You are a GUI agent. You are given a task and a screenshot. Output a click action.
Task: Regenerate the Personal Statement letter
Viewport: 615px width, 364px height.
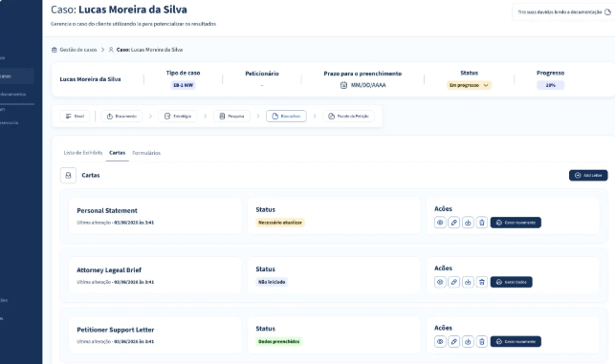point(516,223)
